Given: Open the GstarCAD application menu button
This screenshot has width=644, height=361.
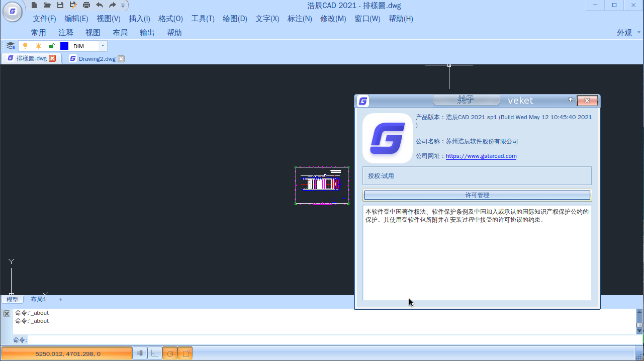Looking at the screenshot, I should 13,11.
